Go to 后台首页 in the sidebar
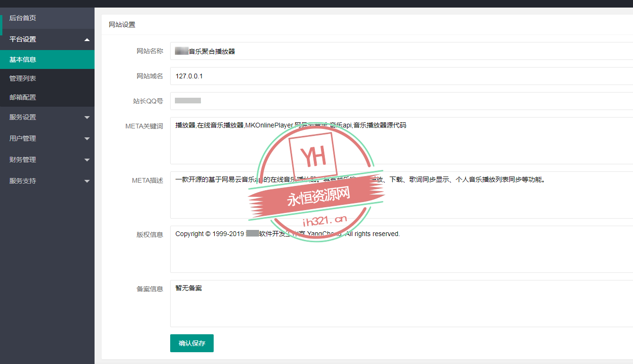 23,18
